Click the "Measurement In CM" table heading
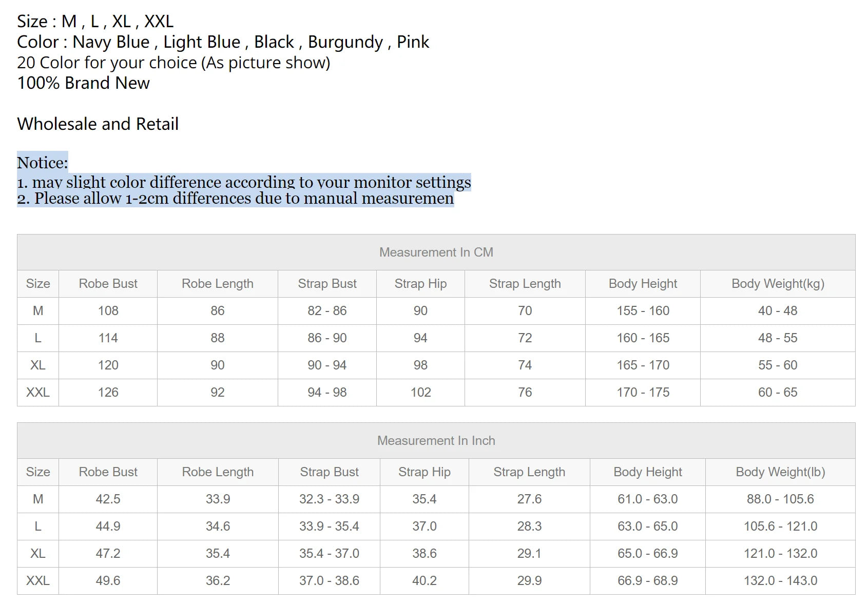The height and width of the screenshot is (604, 868). tap(436, 252)
